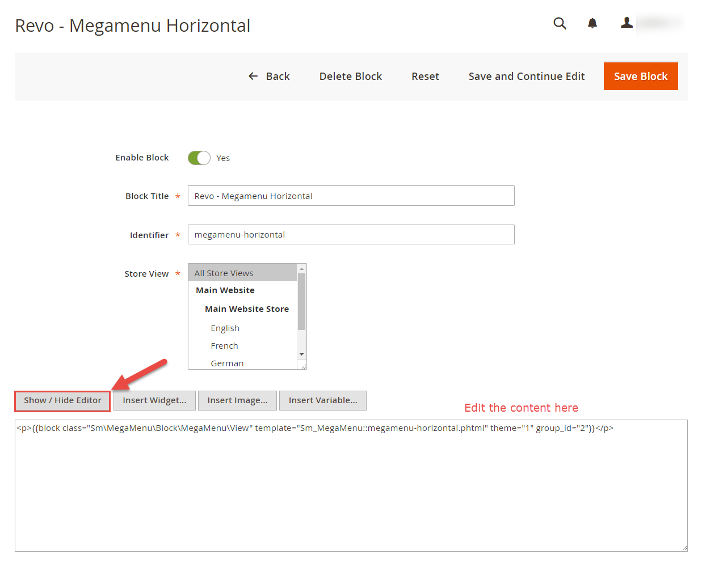Click the Main Website Store group label
The height and width of the screenshot is (588, 702).
247,309
